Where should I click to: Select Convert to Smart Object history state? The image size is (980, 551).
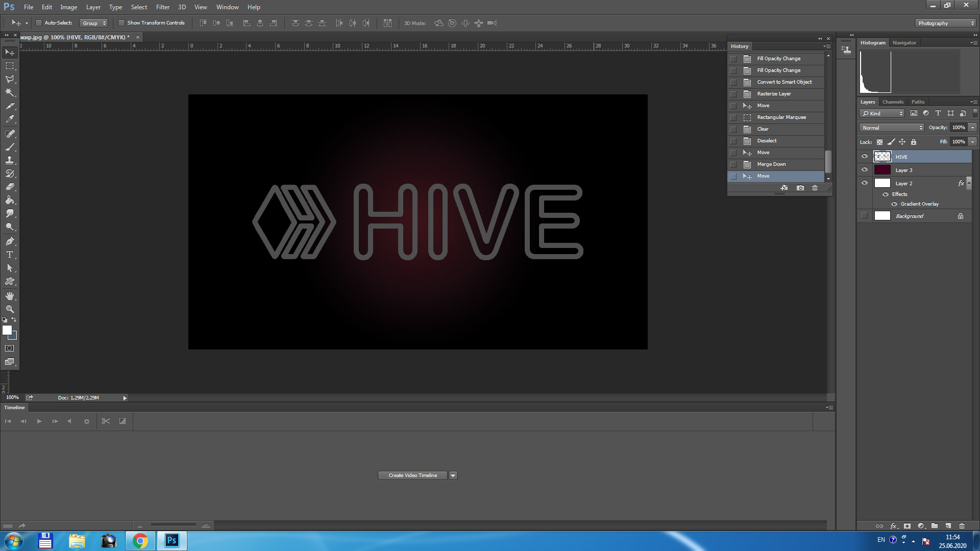[776, 82]
